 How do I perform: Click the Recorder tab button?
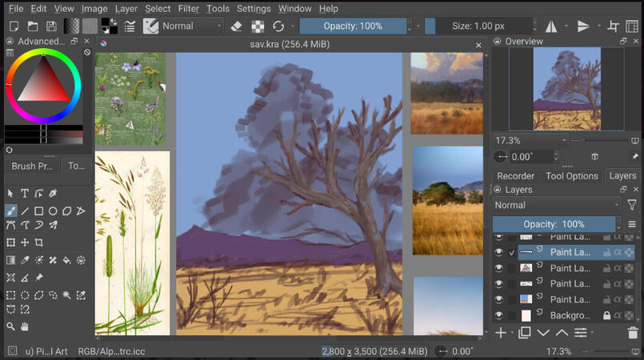515,176
